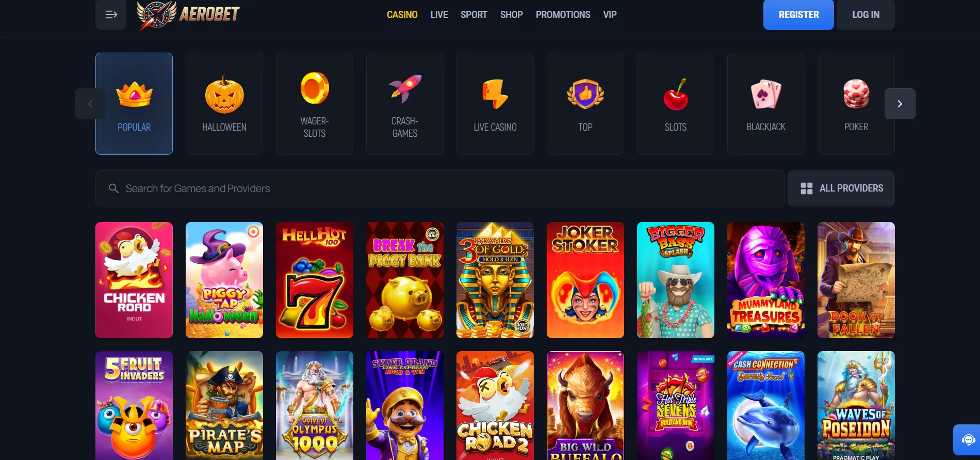Choose the Crash-Games rocket category
Image resolution: width=980 pixels, height=460 pixels.
(x=405, y=104)
